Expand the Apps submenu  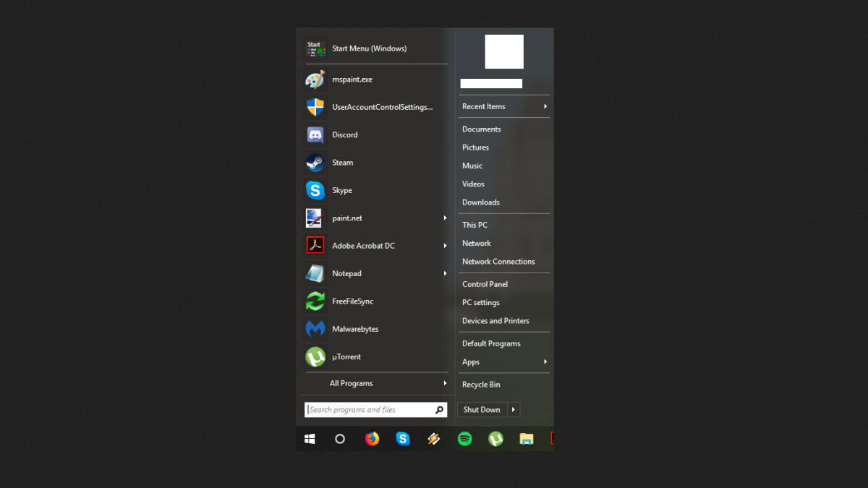545,361
